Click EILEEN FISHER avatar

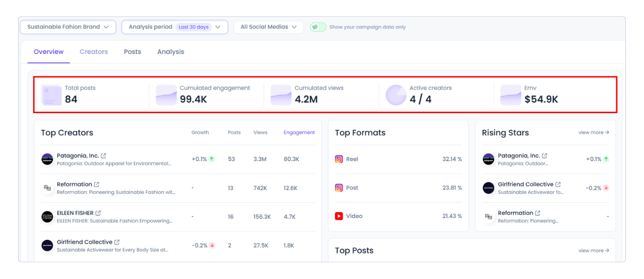click(x=47, y=217)
